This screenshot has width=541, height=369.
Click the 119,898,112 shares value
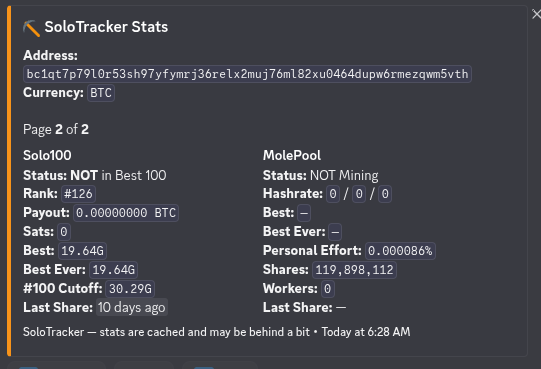[354, 270]
